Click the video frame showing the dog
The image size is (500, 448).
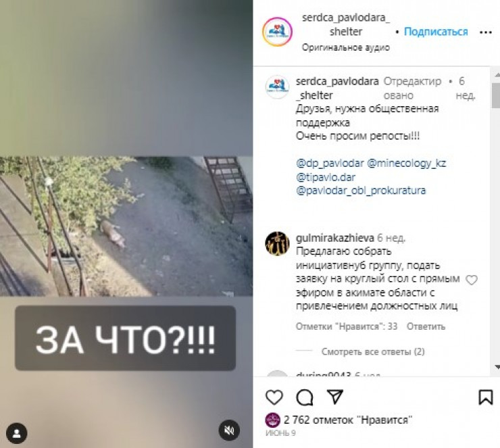tap(126, 226)
